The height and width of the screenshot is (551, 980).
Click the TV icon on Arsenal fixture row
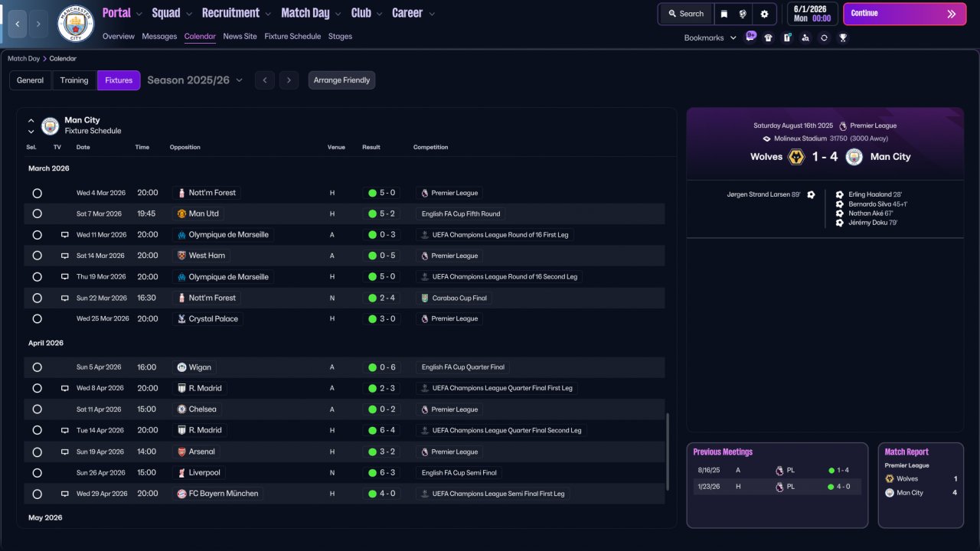coord(65,452)
